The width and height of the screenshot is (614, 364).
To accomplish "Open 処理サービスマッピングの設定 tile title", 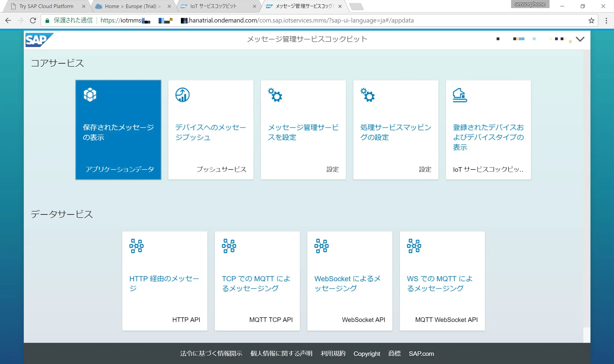I will [x=396, y=132].
